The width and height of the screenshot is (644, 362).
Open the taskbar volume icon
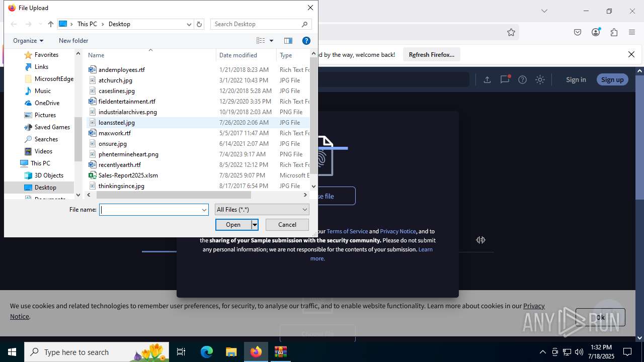pos(579,352)
